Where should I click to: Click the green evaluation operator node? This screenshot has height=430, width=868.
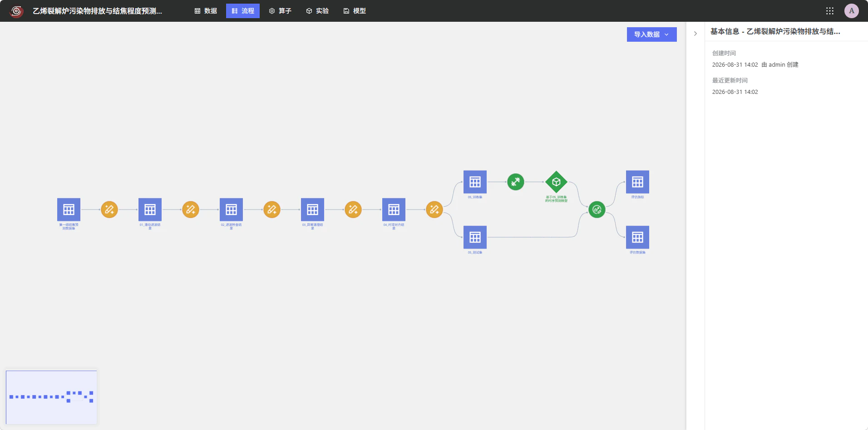[x=597, y=210]
